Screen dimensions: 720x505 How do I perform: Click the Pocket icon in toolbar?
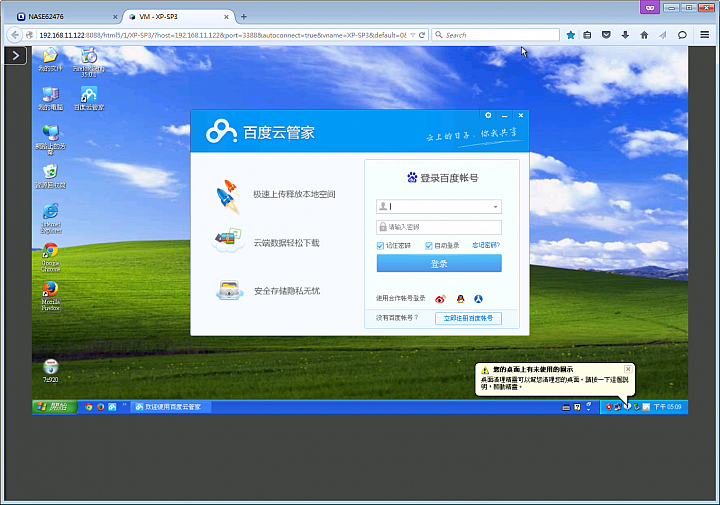pos(606,35)
